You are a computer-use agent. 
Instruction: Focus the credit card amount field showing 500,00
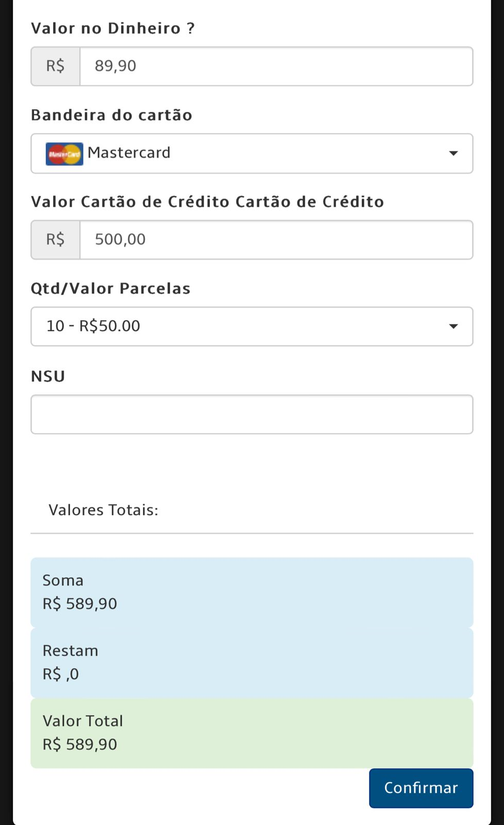point(276,240)
